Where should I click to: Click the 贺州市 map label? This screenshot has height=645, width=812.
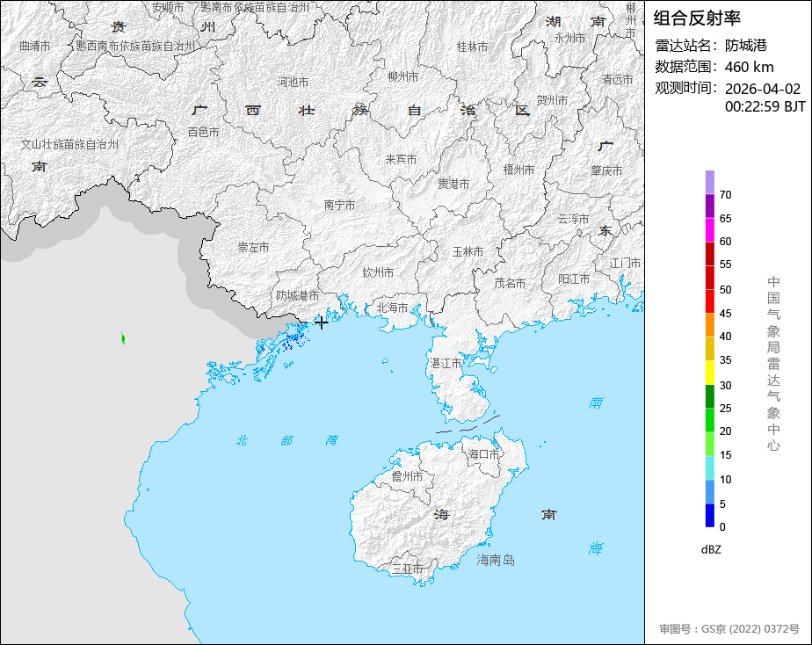(552, 100)
